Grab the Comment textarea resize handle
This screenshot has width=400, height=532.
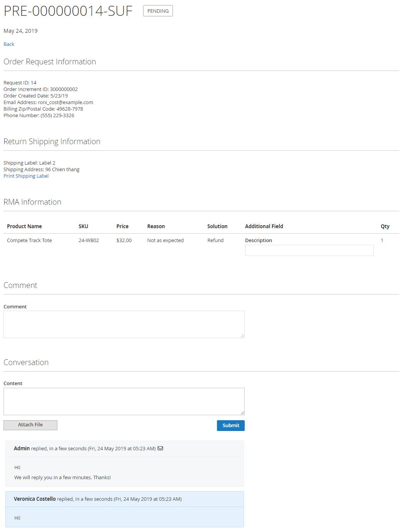242,336
